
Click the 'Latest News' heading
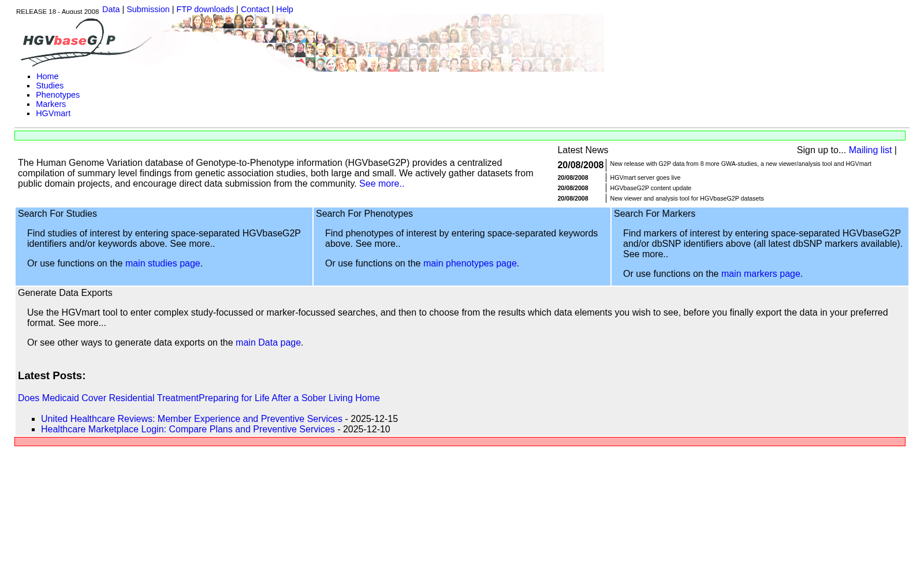click(x=583, y=150)
